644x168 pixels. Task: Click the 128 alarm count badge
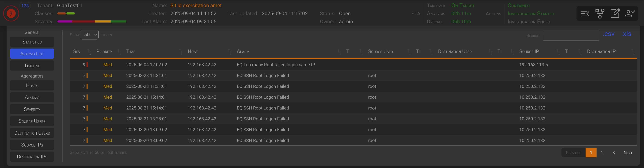pyautogui.click(x=25, y=6)
